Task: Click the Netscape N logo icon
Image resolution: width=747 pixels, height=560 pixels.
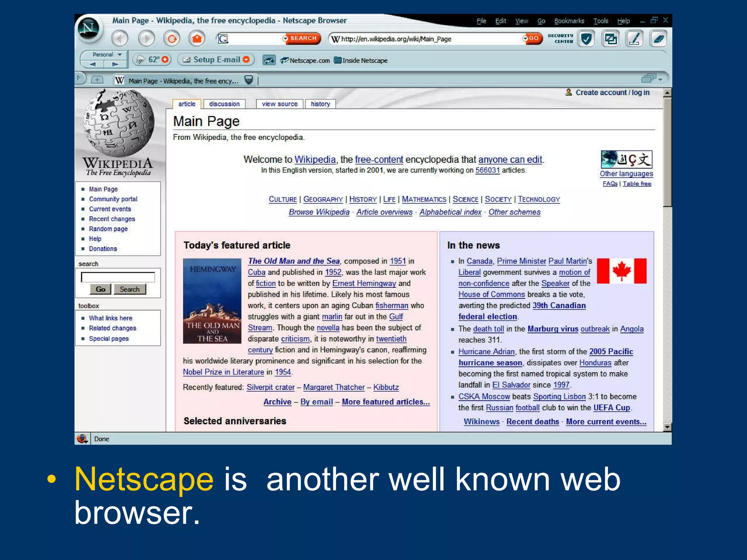Action: [89, 28]
